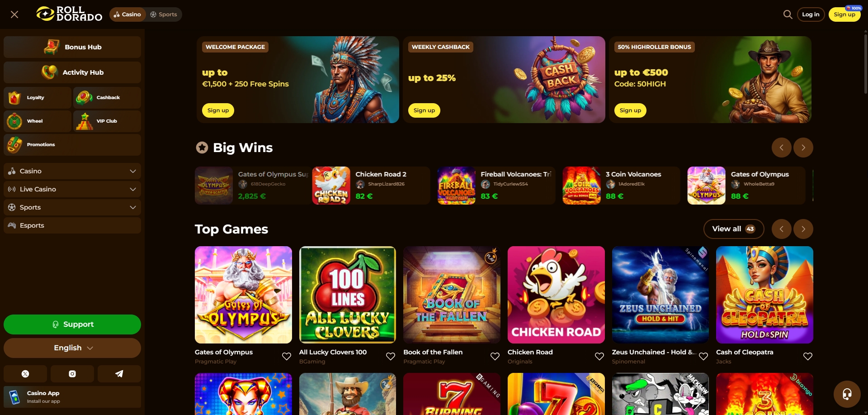Image resolution: width=868 pixels, height=415 pixels.
Task: Show next Big Wins with right arrow
Action: point(803,148)
